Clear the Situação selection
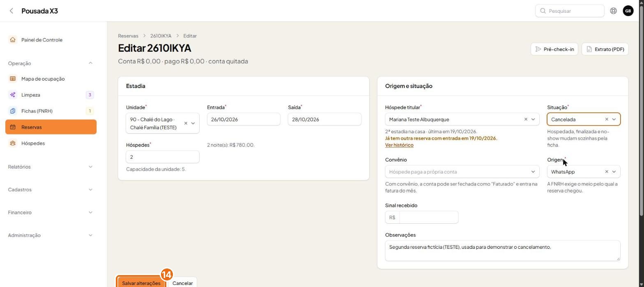Viewport: 644px width, 287px height. coord(607,119)
